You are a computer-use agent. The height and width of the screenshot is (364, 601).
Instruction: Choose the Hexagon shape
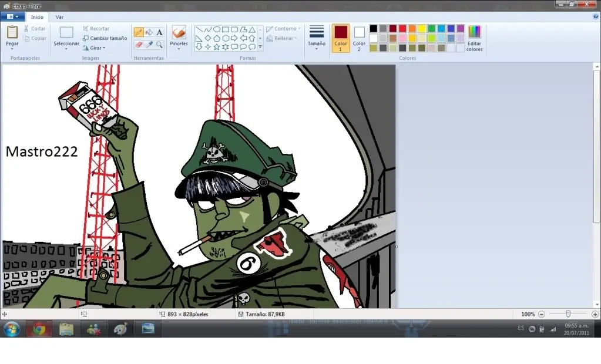click(x=226, y=38)
